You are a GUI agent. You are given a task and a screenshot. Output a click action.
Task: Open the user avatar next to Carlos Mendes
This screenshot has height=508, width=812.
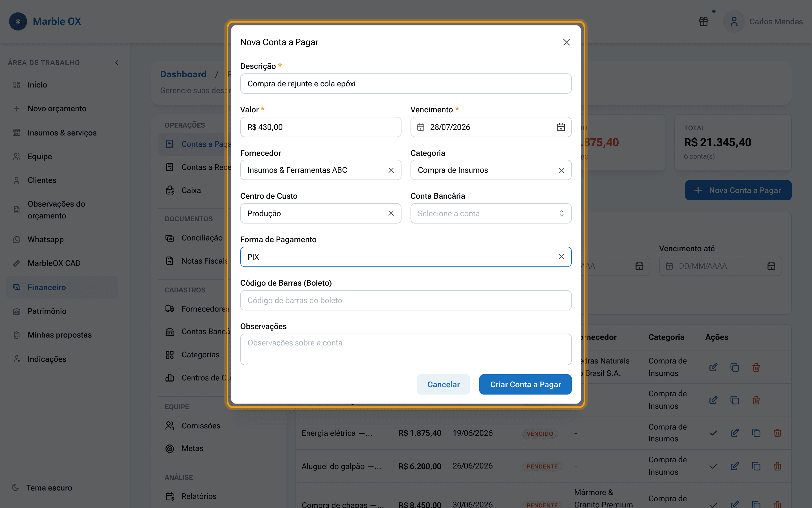click(734, 21)
